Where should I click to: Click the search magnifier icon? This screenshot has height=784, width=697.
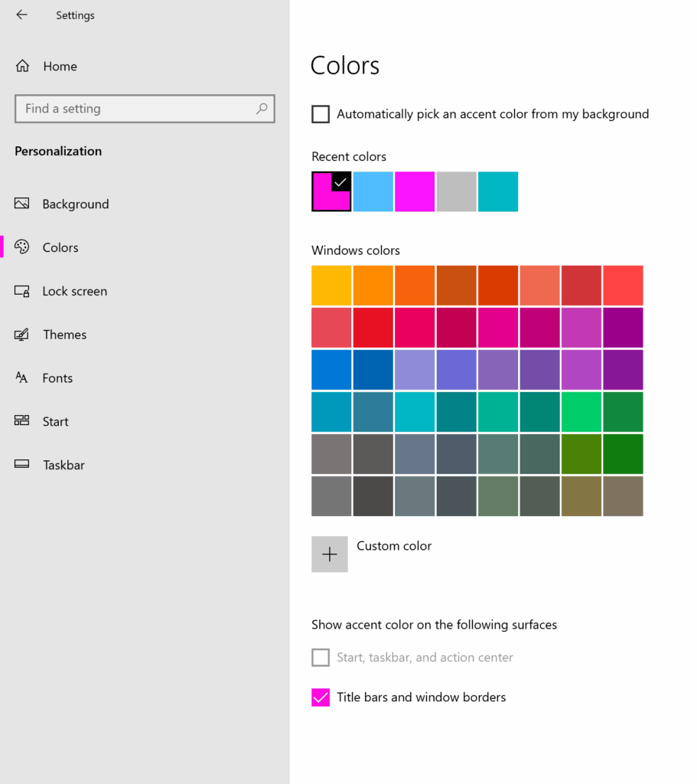pyautogui.click(x=262, y=109)
